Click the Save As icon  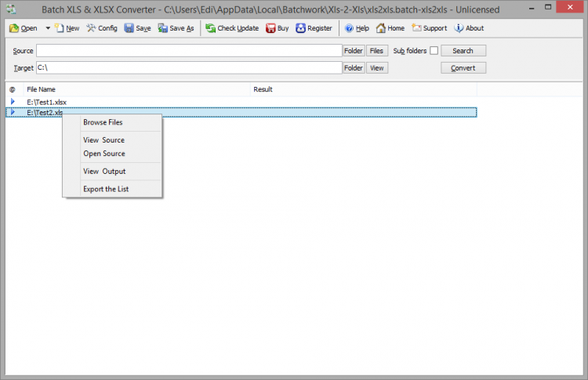point(163,28)
